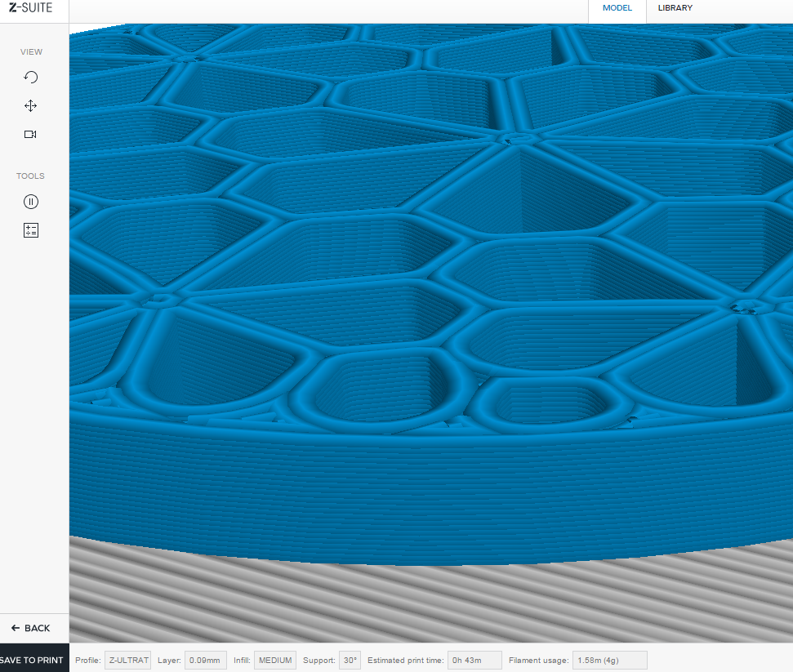The height and width of the screenshot is (672, 793).
Task: Click the Profile: label
Action: [88, 661]
